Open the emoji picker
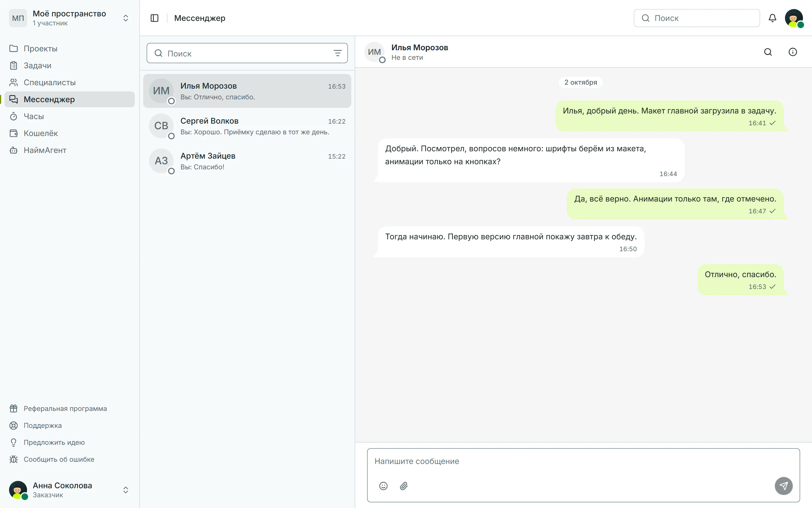Screen dimensions: 812x508 383,486
